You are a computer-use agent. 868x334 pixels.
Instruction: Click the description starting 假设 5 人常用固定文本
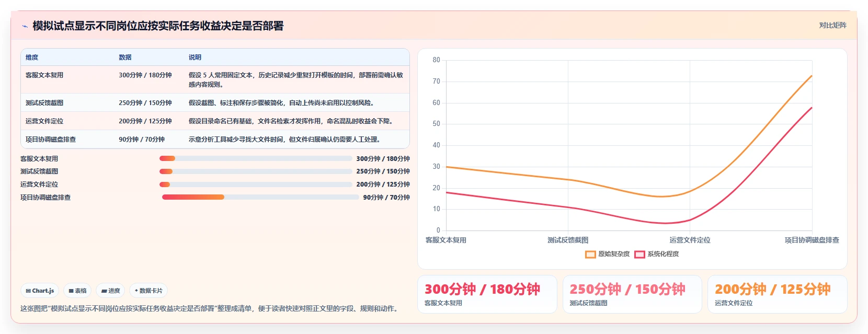296,80
